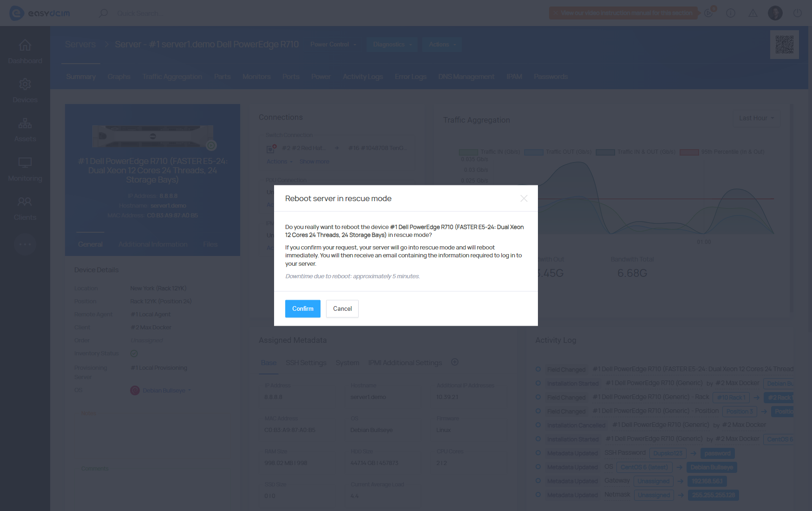Switch to the Passwords tab

click(x=551, y=77)
